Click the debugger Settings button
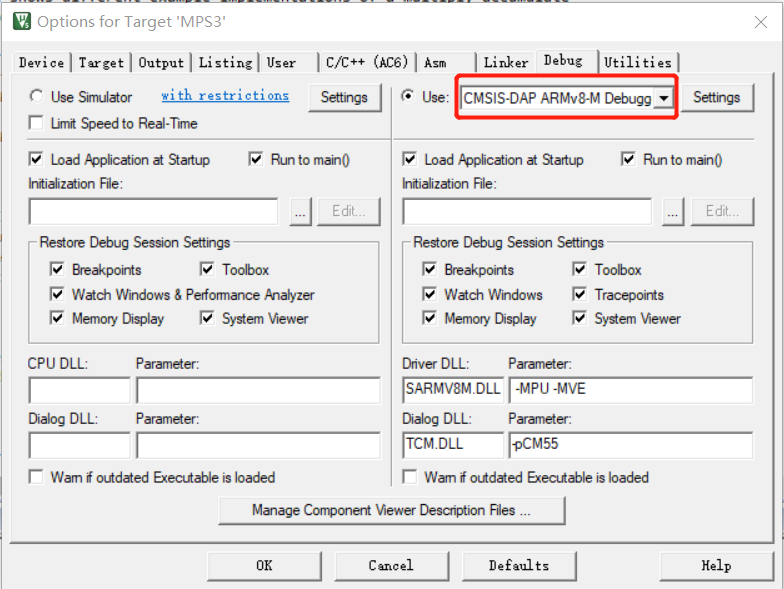Screen dimensions: 784x589 [x=717, y=98]
